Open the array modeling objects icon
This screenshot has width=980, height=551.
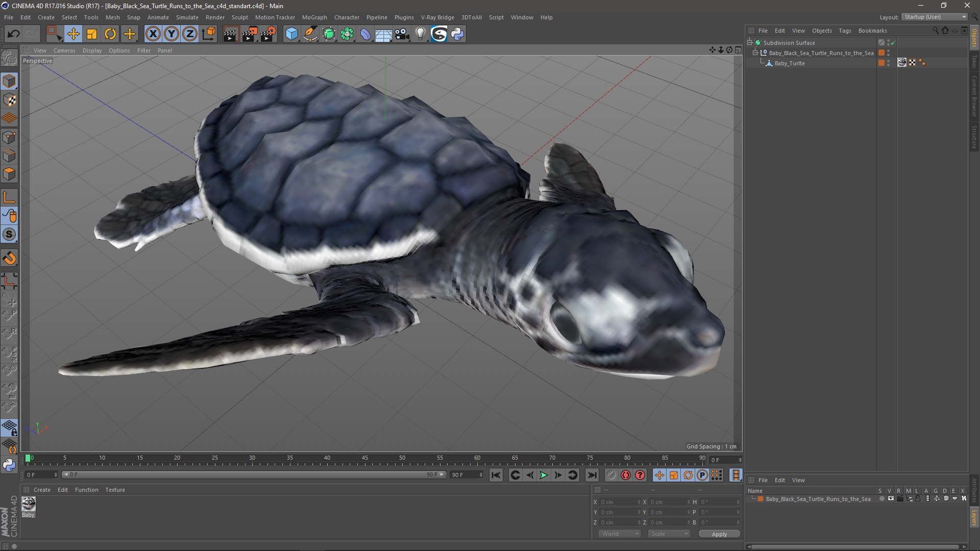[x=347, y=34]
